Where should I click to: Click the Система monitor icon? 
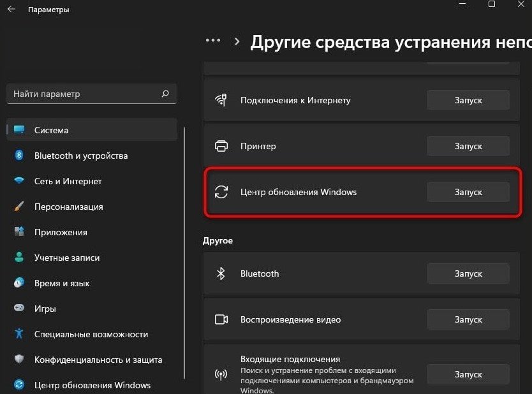pos(19,129)
